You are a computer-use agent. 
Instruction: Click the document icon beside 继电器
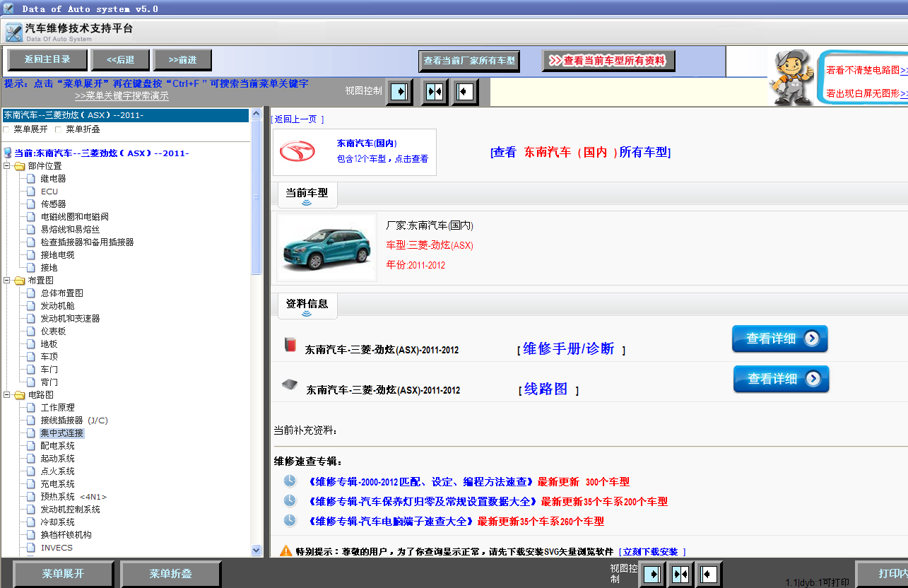click(x=31, y=179)
